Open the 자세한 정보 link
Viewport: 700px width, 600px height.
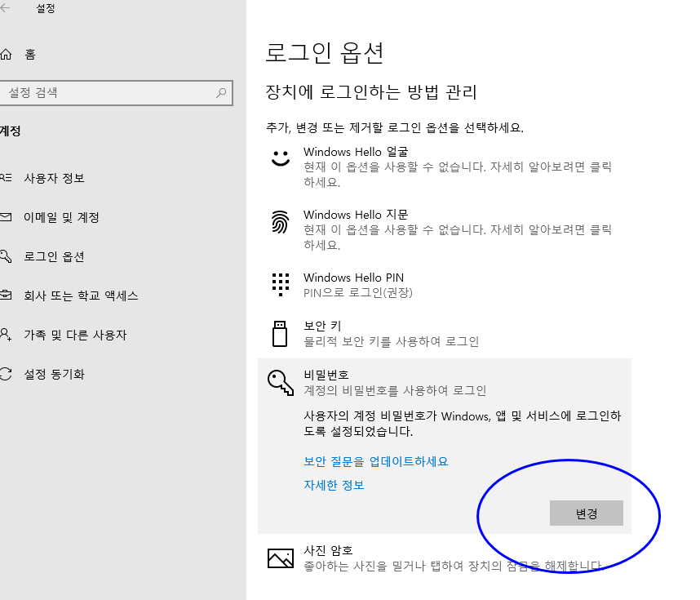[x=334, y=485]
